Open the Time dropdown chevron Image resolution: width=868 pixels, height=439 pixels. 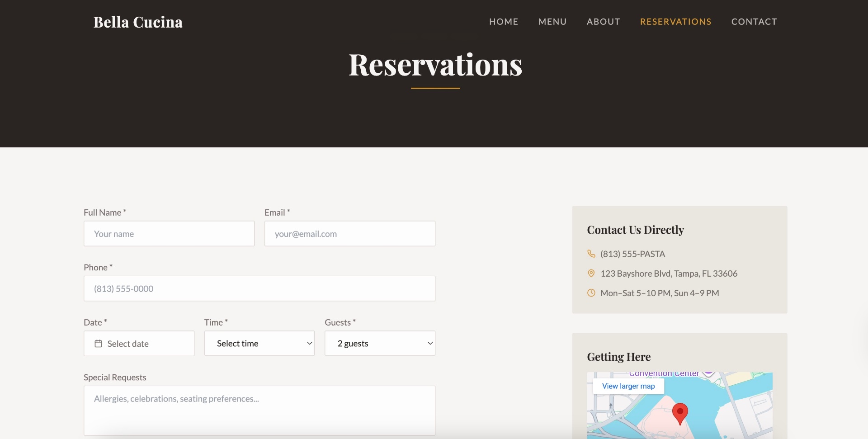pyautogui.click(x=310, y=343)
